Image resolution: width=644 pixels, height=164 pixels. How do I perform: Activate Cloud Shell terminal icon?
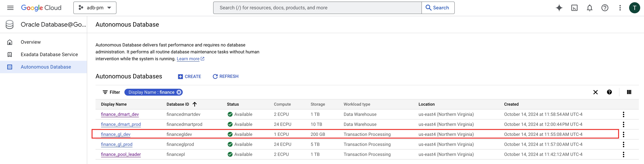[574, 8]
